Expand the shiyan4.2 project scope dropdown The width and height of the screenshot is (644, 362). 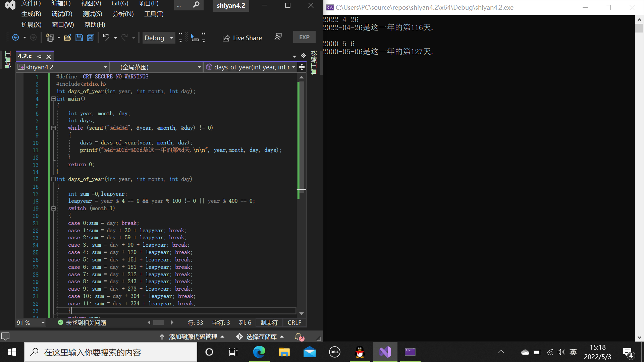click(105, 67)
